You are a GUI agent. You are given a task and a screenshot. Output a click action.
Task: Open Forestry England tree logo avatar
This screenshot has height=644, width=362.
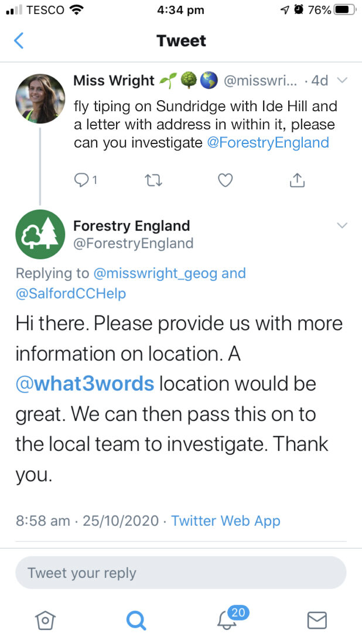coord(40,235)
